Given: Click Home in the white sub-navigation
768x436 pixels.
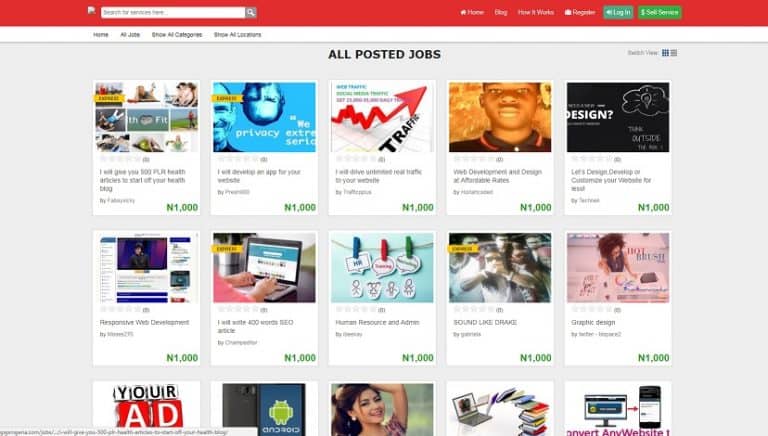Looking at the screenshot, I should (x=101, y=35).
